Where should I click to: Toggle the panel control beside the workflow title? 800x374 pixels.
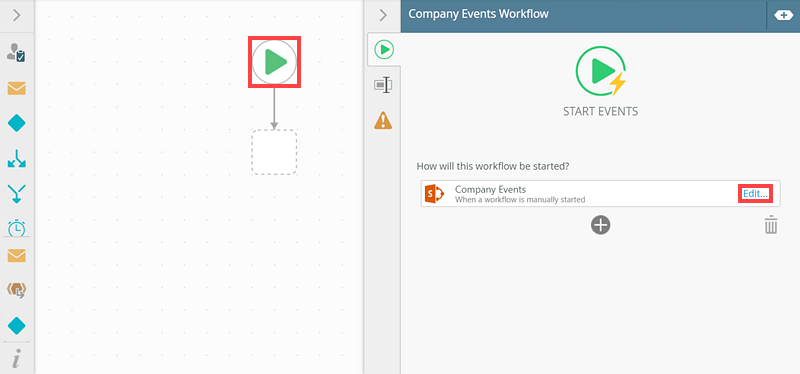[783, 15]
